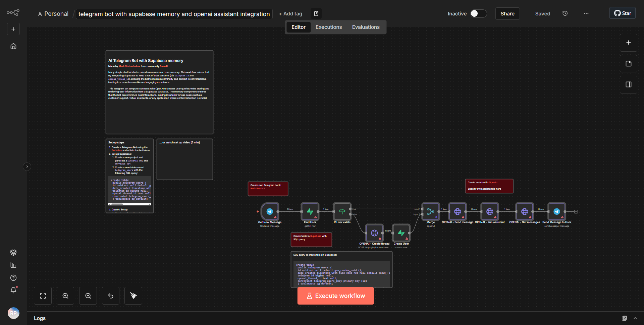This screenshot has height=325, width=644.
Task: Fit the workflow to view
Action: pyautogui.click(x=43, y=296)
